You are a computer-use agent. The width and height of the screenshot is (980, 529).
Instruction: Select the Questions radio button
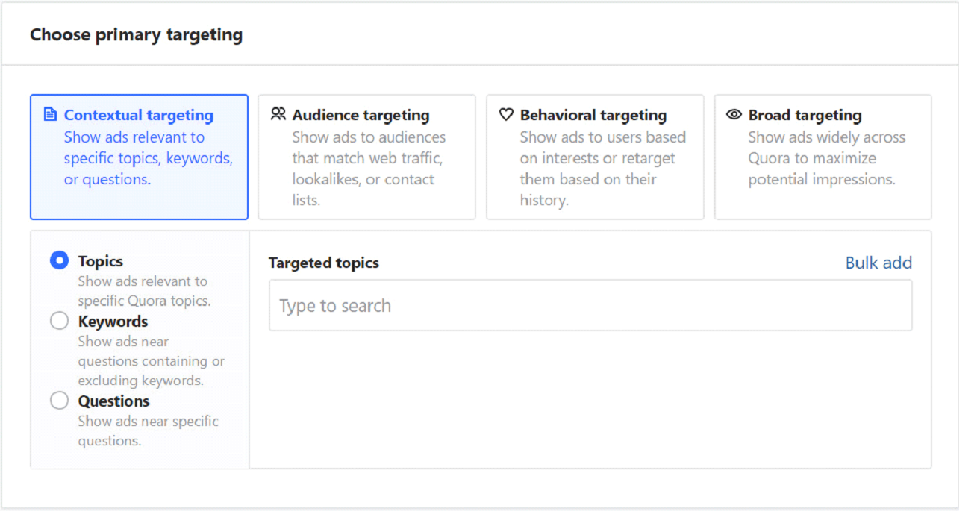(59, 401)
